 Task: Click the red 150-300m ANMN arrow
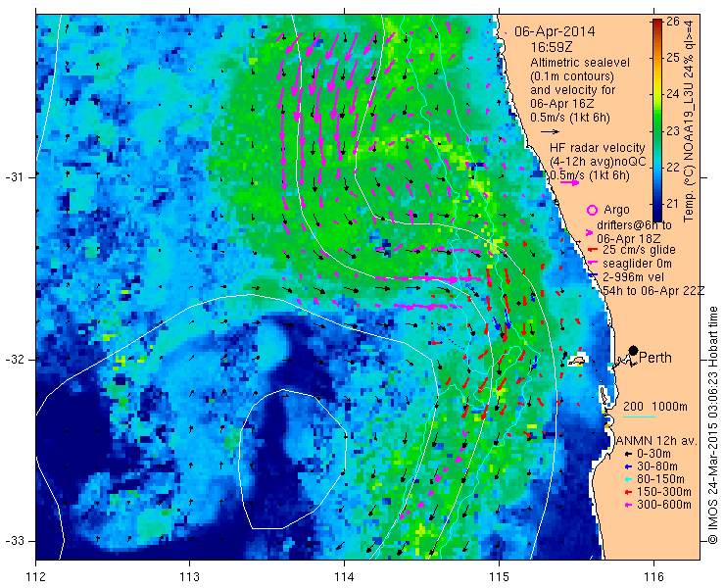point(628,492)
